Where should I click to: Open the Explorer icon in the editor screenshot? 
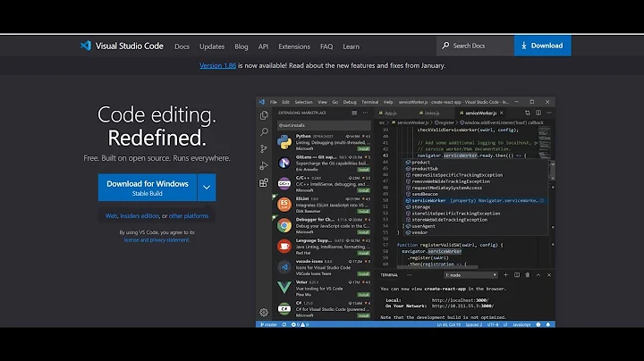tap(264, 115)
